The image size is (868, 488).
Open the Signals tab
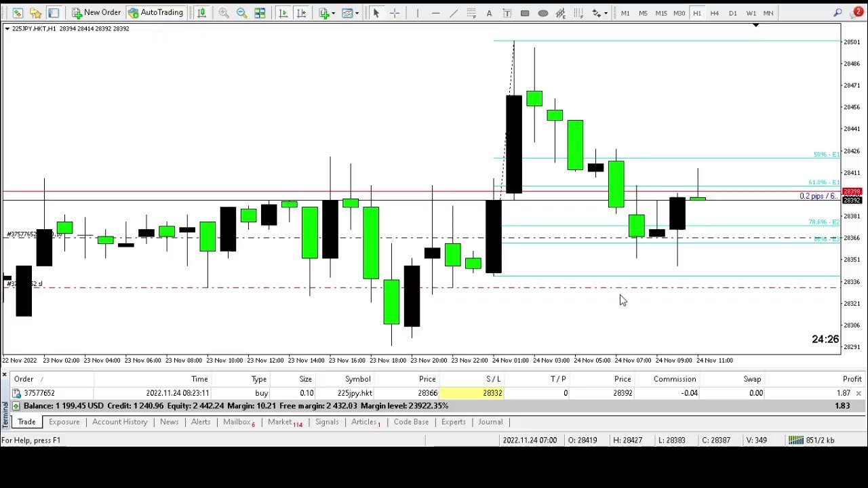point(327,422)
